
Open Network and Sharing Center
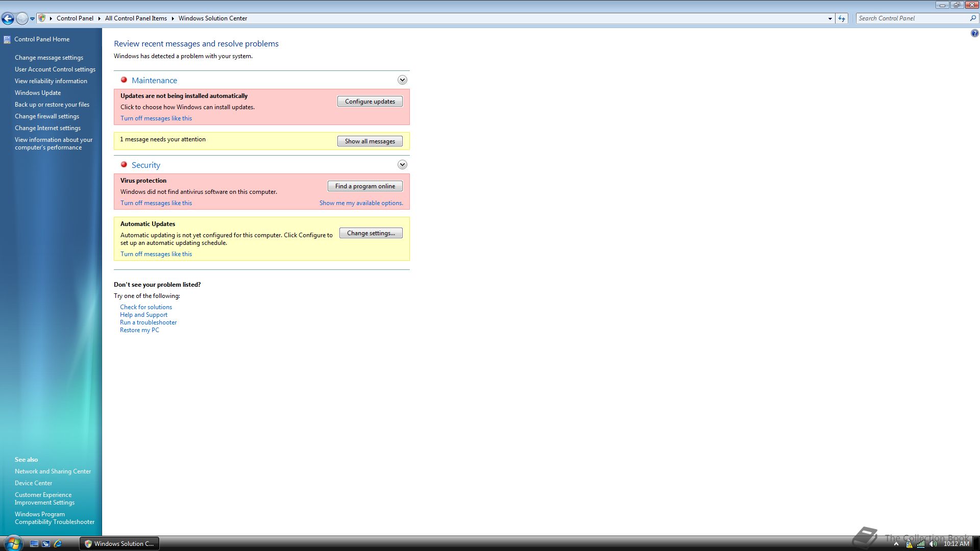click(53, 471)
